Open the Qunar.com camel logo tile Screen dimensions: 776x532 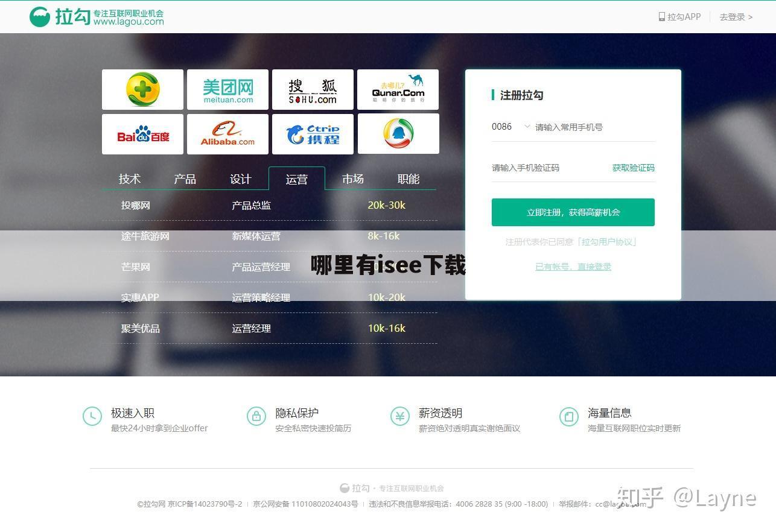[398, 89]
